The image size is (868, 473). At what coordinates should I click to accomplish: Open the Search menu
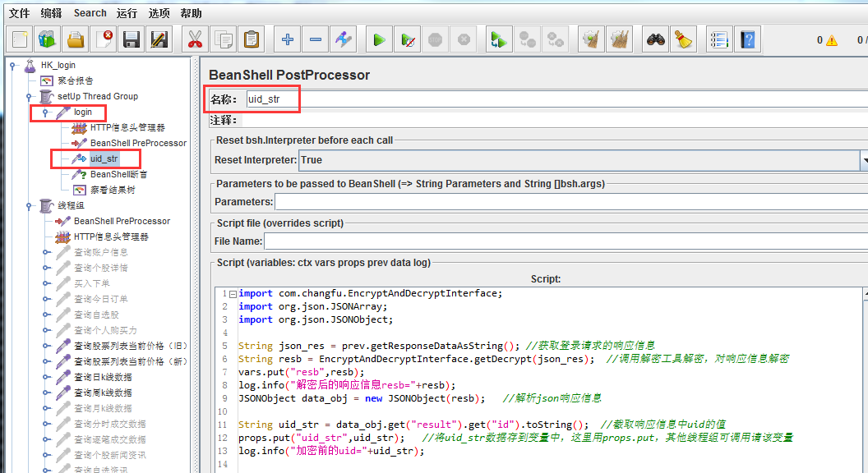click(90, 12)
